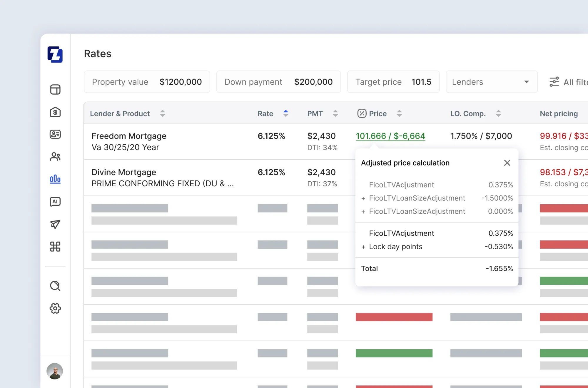Open the search icon in sidebar

pyautogui.click(x=55, y=286)
